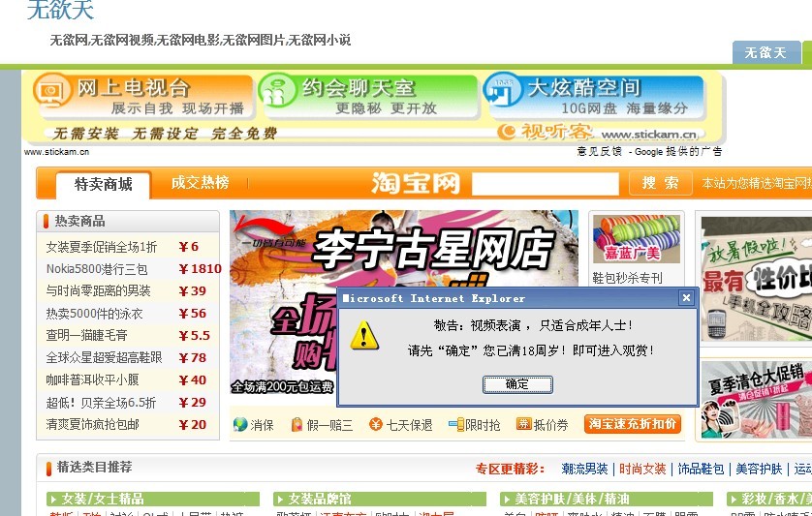812x516 pixels.
Task: Open 饰品鞋包 category link
Action: (701, 469)
